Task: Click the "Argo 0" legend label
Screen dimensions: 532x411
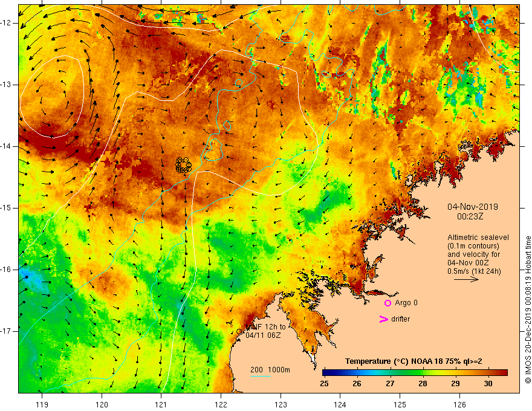Action: [x=406, y=302]
